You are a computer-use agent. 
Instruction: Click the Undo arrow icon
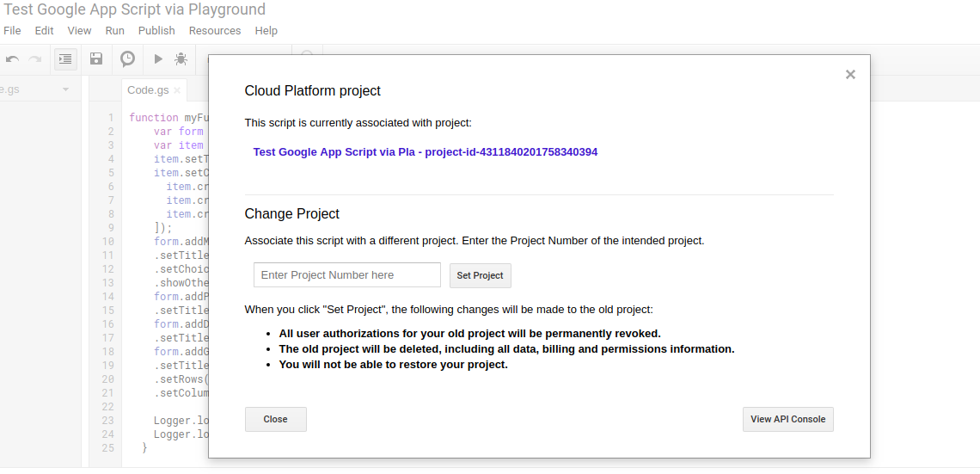coord(12,59)
